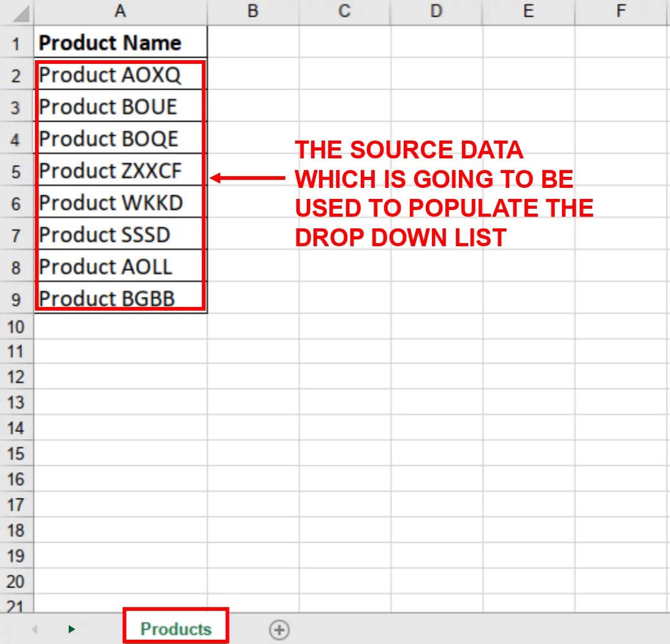Select row 12 header
The height and width of the screenshot is (644, 670).
click(16, 377)
